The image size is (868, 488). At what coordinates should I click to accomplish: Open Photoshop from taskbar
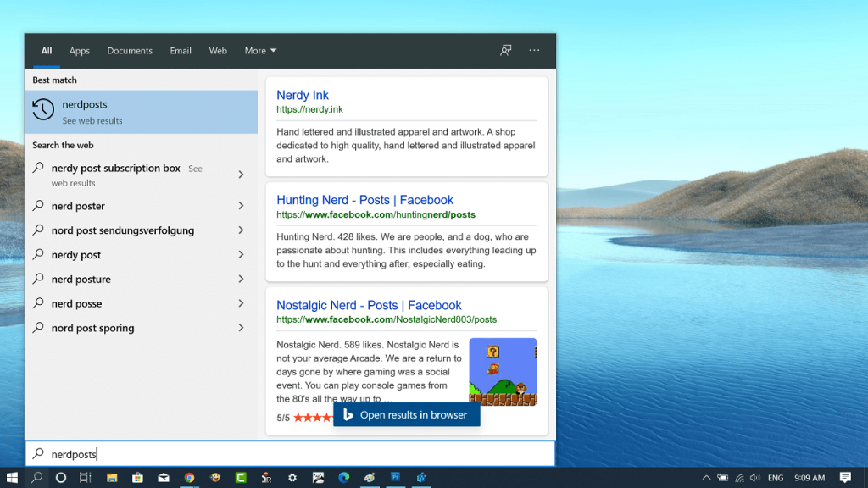click(x=395, y=478)
